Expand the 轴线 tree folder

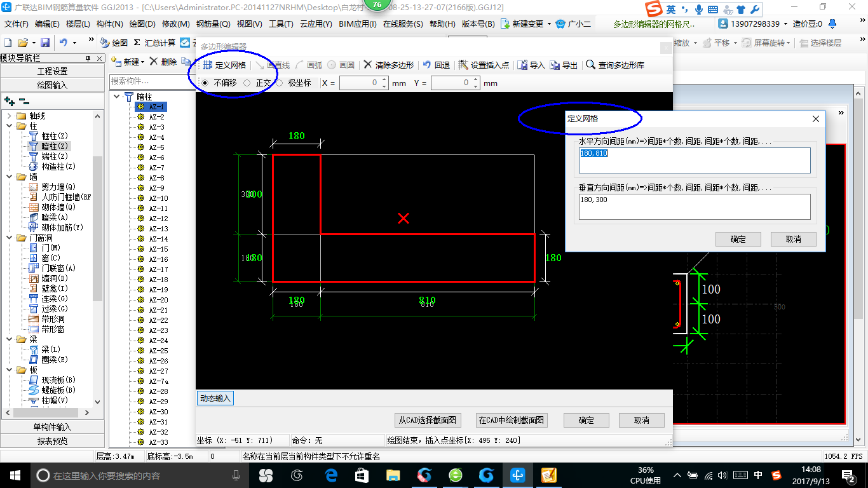10,116
